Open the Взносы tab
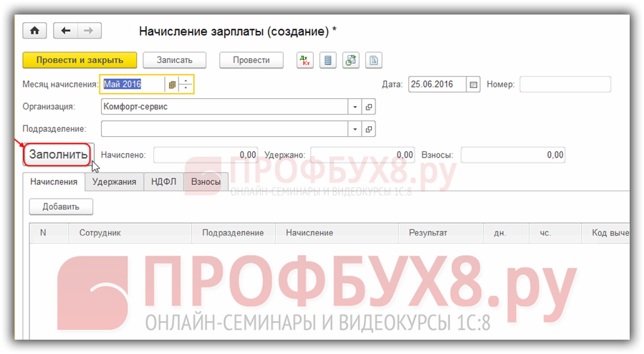Viewport: 644px width, 354px height. (206, 182)
